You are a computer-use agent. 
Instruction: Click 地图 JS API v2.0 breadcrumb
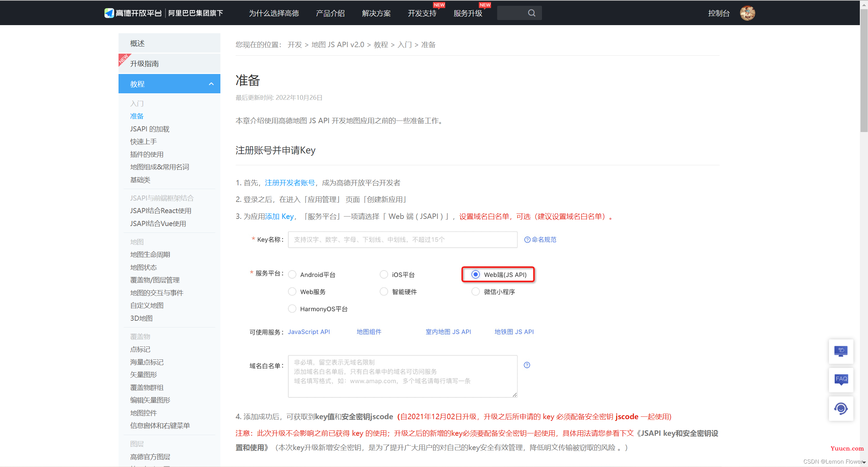click(x=338, y=45)
